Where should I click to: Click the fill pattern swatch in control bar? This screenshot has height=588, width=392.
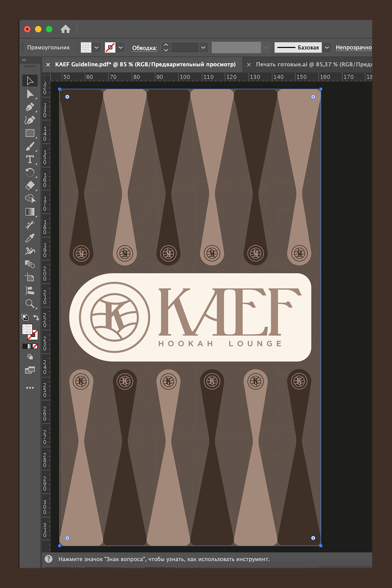pos(86,48)
